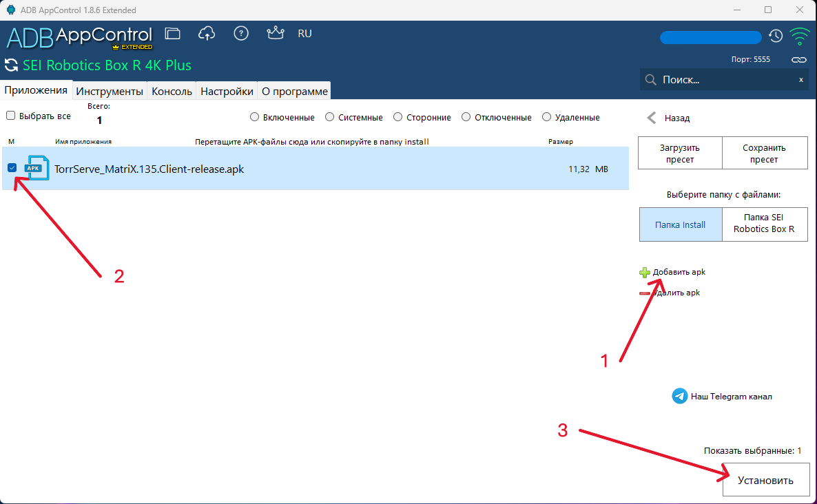Viewport: 817px width, 504px height.
Task: Click the ADB AppControl logo
Action: point(79,37)
